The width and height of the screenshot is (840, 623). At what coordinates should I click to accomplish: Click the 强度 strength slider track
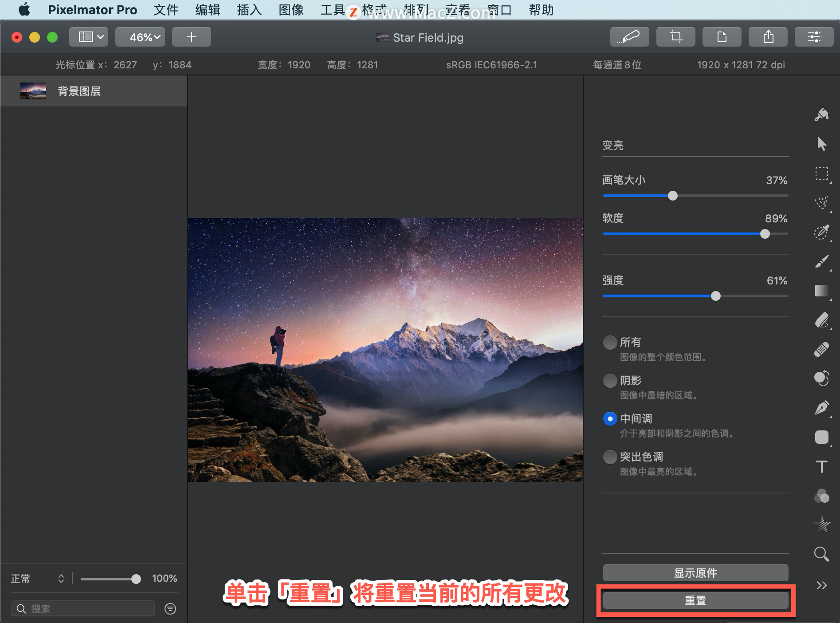(x=695, y=296)
